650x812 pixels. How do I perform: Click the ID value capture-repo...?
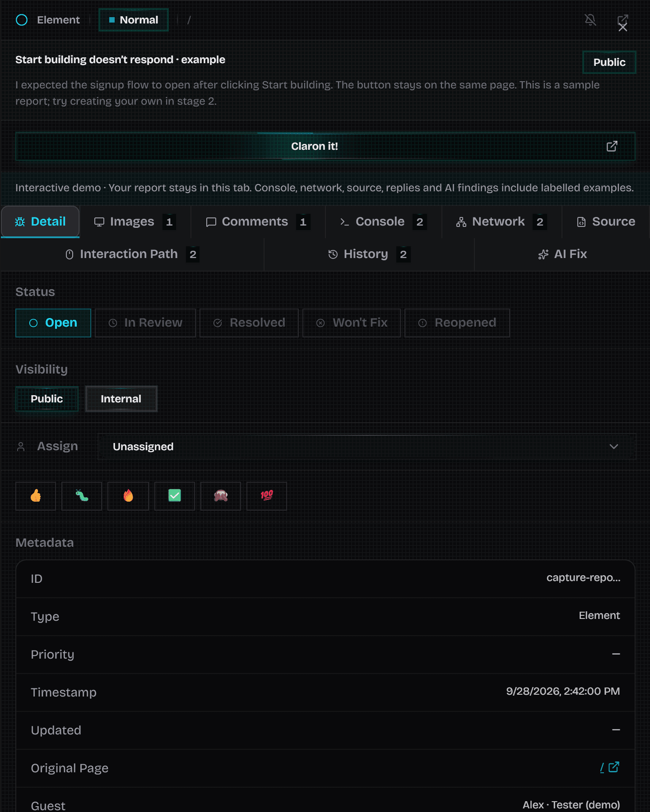point(583,578)
